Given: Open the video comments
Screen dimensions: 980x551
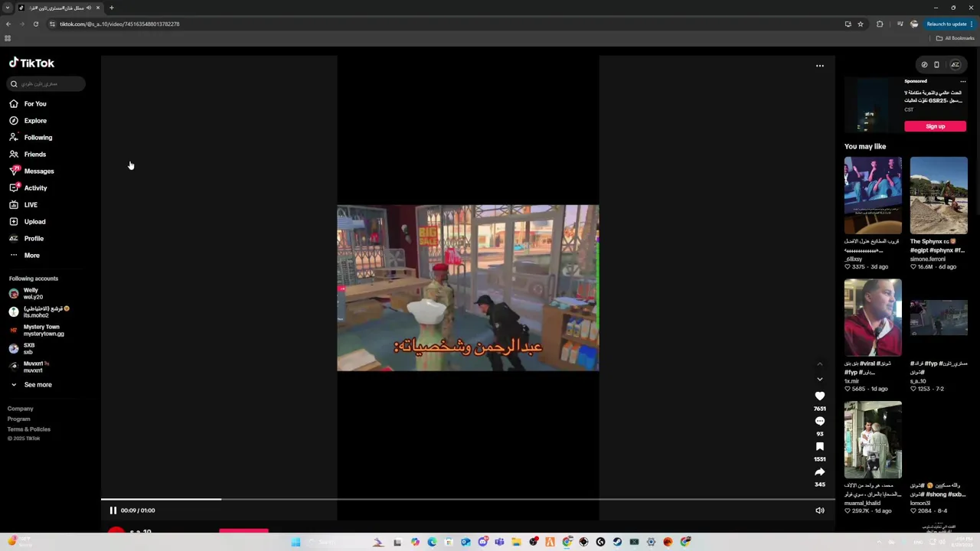Looking at the screenshot, I should point(820,421).
